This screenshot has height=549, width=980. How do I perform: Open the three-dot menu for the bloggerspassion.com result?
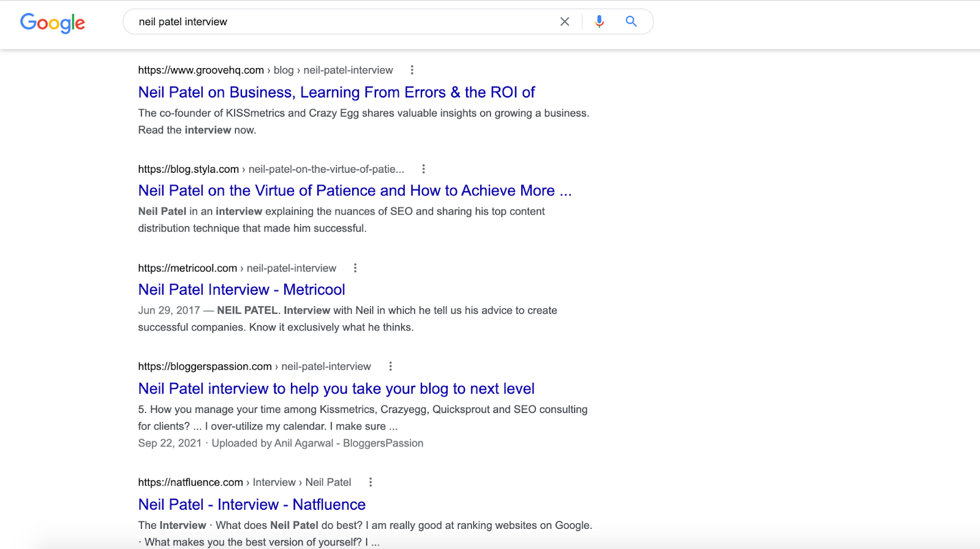[390, 366]
